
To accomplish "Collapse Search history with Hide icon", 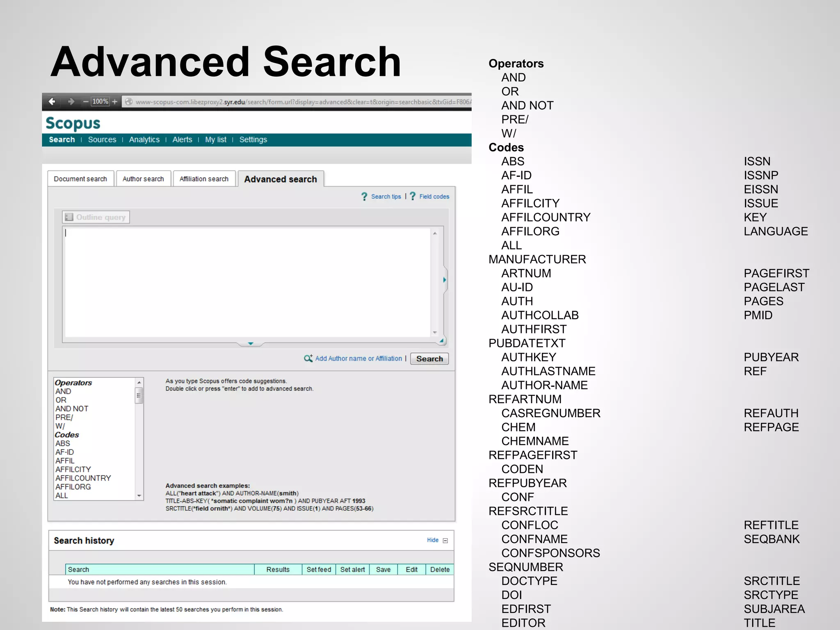I will [445, 541].
